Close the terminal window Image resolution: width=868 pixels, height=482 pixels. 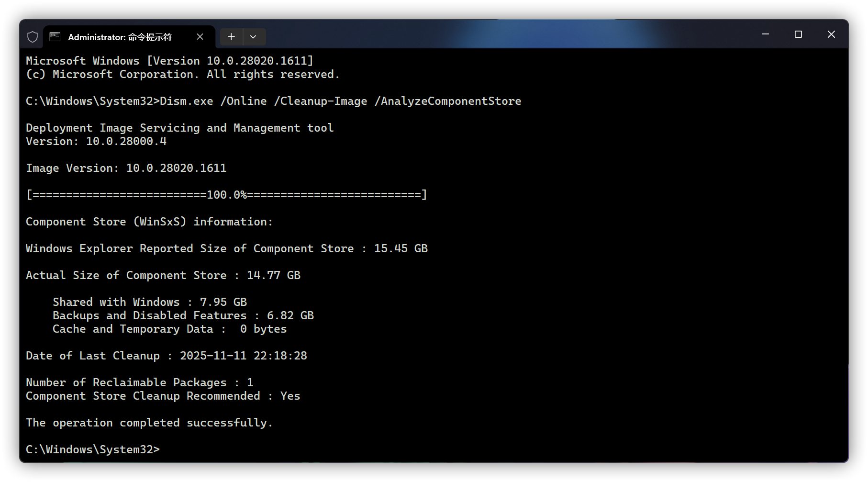click(x=831, y=34)
